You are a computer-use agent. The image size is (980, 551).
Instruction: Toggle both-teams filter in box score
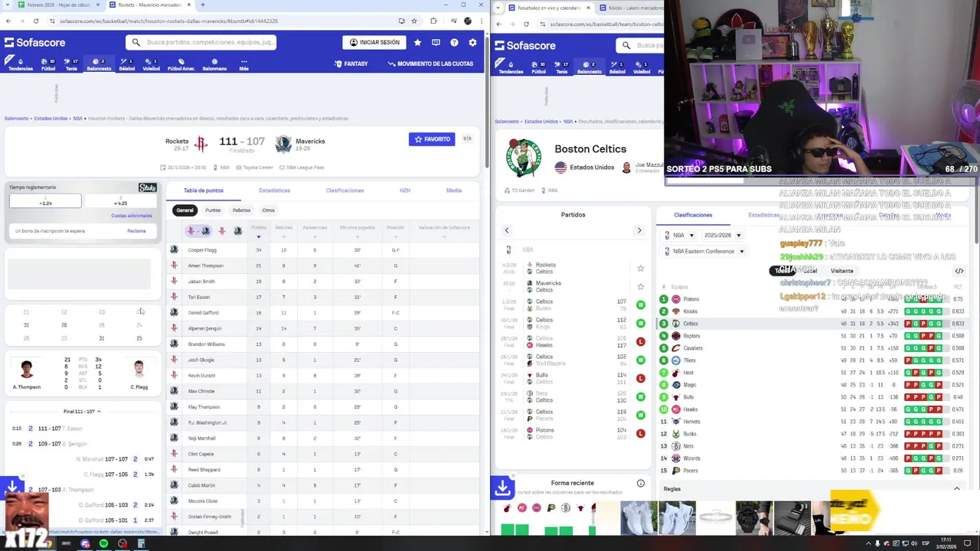[x=198, y=230]
